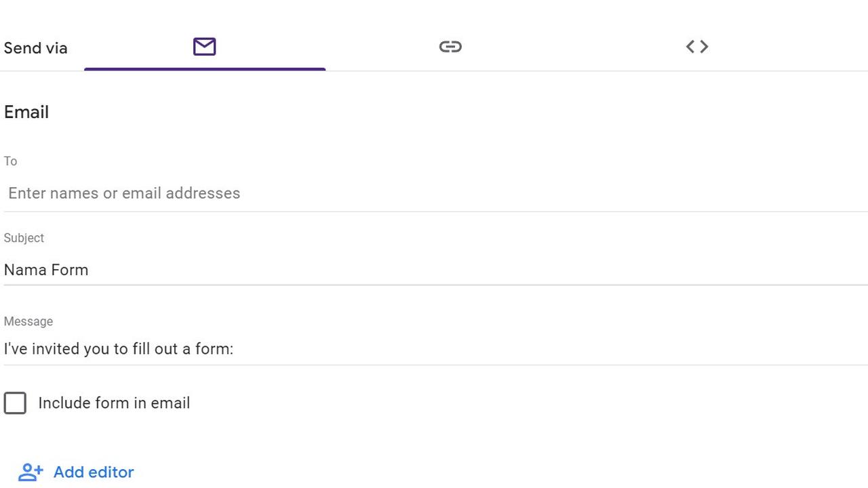Click the envelope icon on the active tab
The height and width of the screenshot is (488, 868).
click(x=204, y=47)
